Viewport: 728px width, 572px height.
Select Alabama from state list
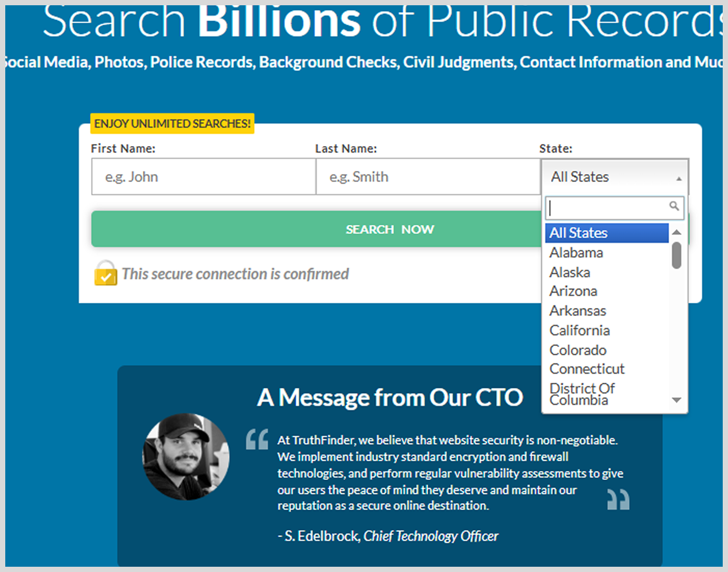tap(606, 253)
